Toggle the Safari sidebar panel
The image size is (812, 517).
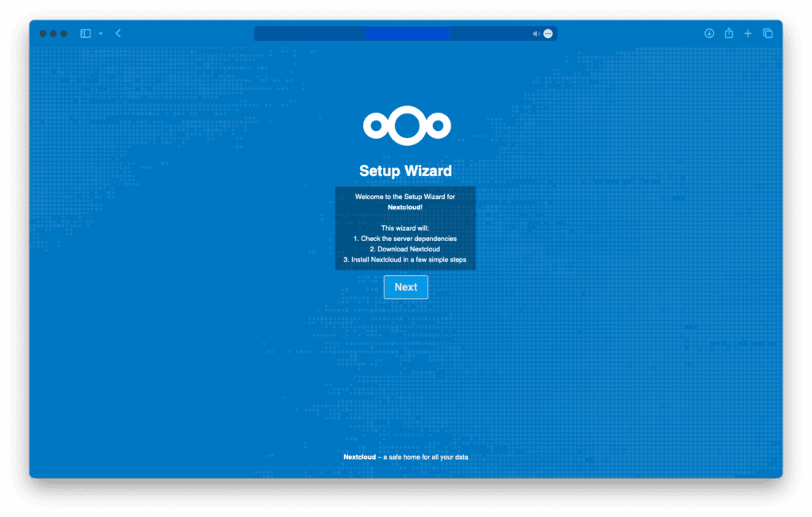click(x=86, y=33)
